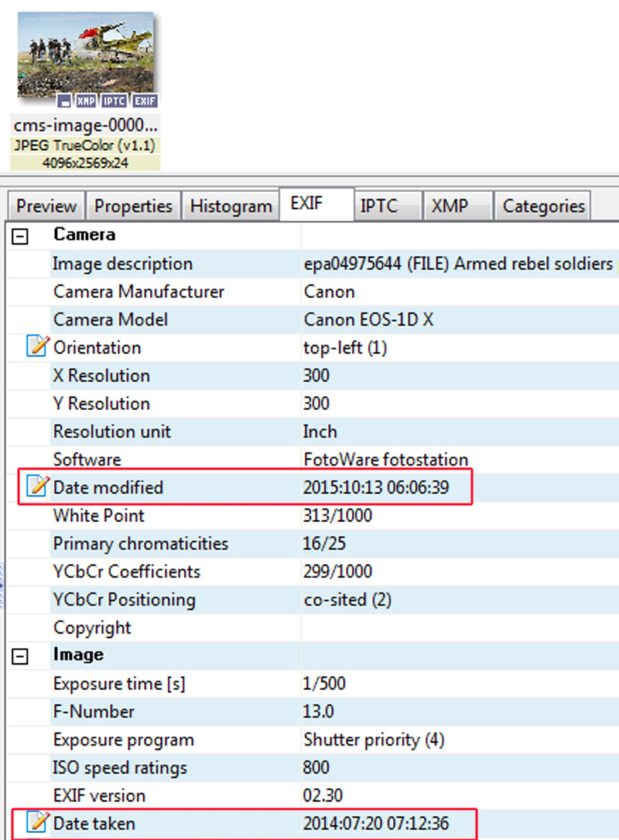Click the edit pencil icon beside Orientation
The height and width of the screenshot is (840, 619).
(x=37, y=347)
